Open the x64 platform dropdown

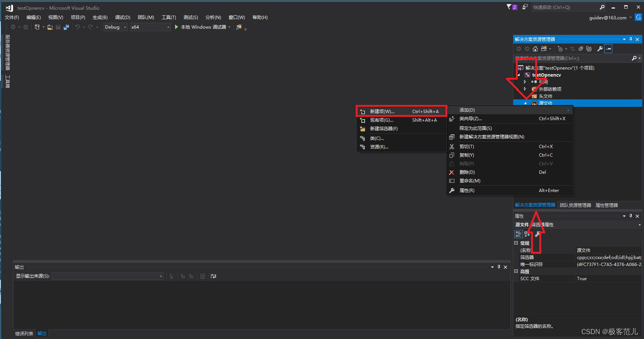(150, 27)
